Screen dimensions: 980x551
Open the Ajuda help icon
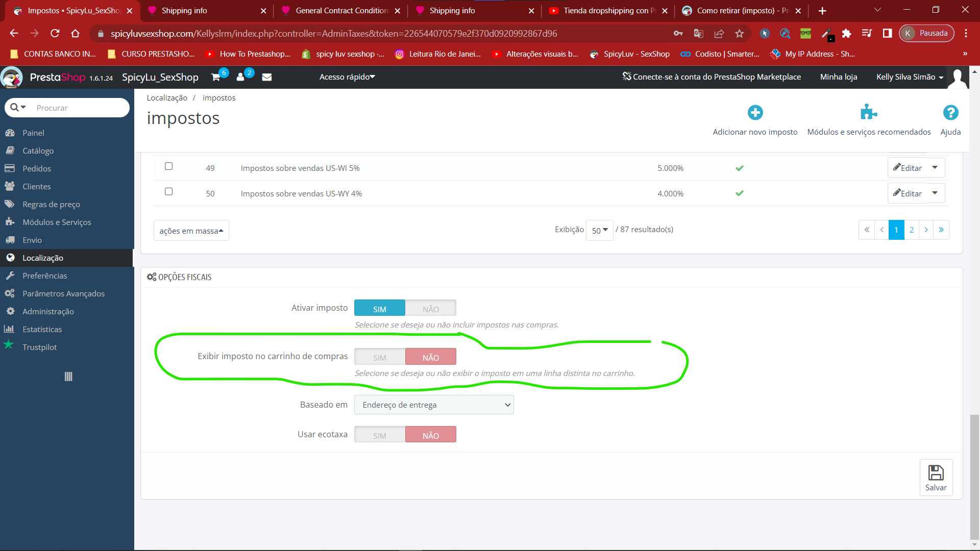950,112
